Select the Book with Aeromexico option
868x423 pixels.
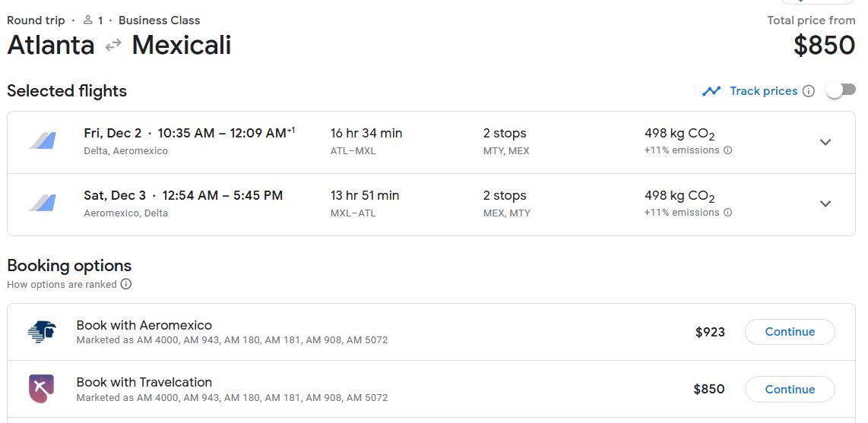click(144, 325)
